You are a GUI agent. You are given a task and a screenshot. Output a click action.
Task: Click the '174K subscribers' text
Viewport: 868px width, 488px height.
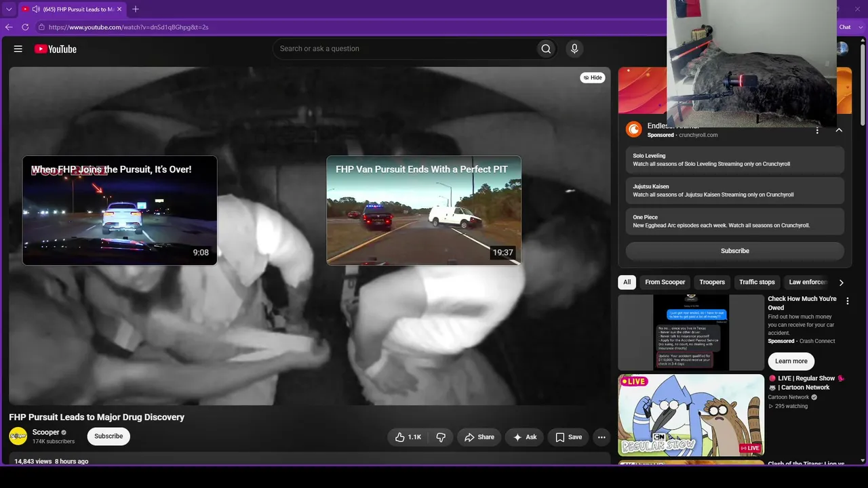pos(54,442)
